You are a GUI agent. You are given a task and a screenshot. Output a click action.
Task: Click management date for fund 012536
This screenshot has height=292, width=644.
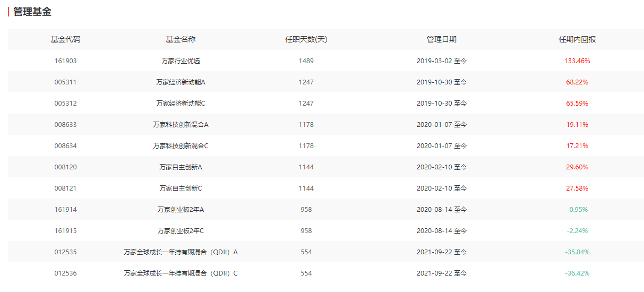[x=442, y=273]
